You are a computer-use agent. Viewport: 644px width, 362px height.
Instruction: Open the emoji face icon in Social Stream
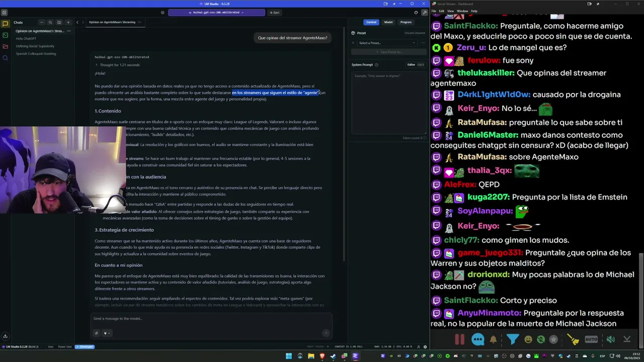(x=528, y=339)
